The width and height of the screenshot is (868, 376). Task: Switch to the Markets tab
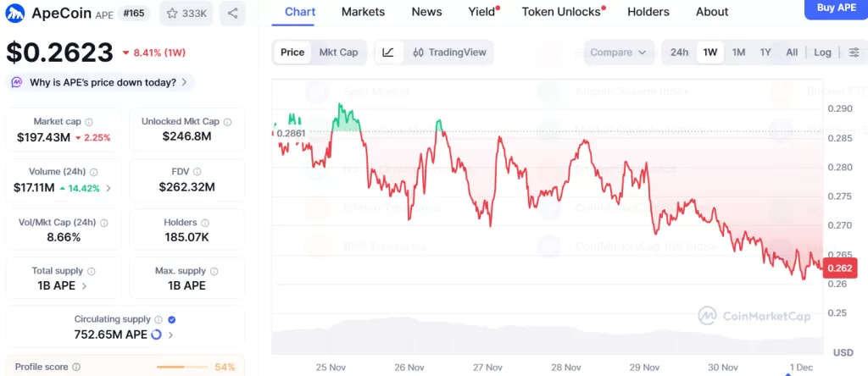coord(363,12)
